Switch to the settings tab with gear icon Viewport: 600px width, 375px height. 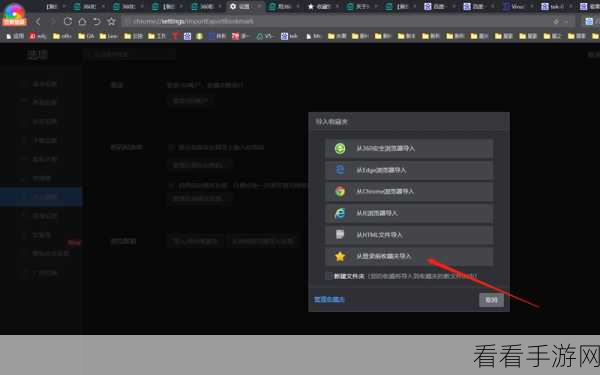[245, 6]
